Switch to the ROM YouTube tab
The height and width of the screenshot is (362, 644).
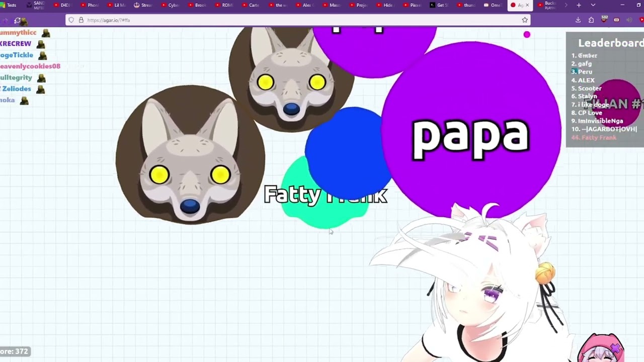[x=225, y=5]
